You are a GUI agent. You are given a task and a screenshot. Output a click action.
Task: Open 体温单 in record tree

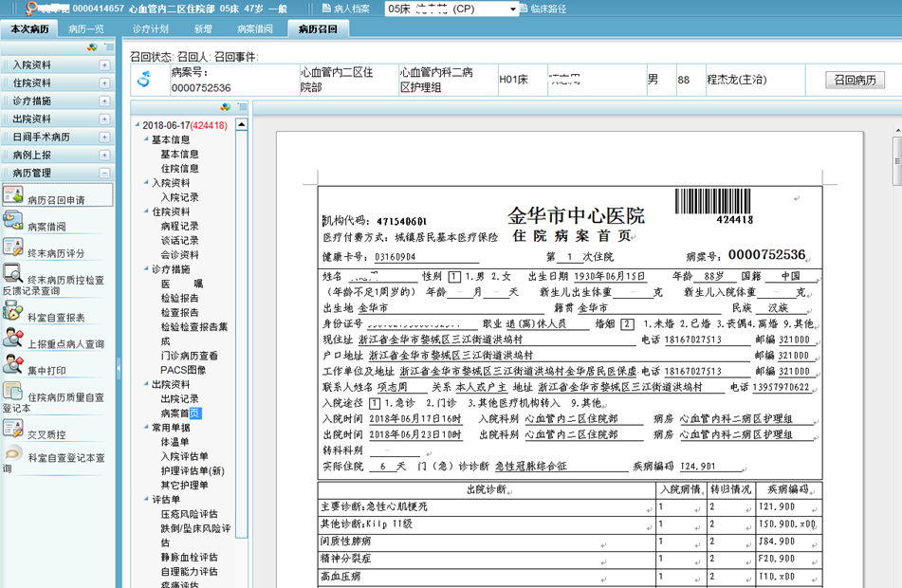click(175, 442)
